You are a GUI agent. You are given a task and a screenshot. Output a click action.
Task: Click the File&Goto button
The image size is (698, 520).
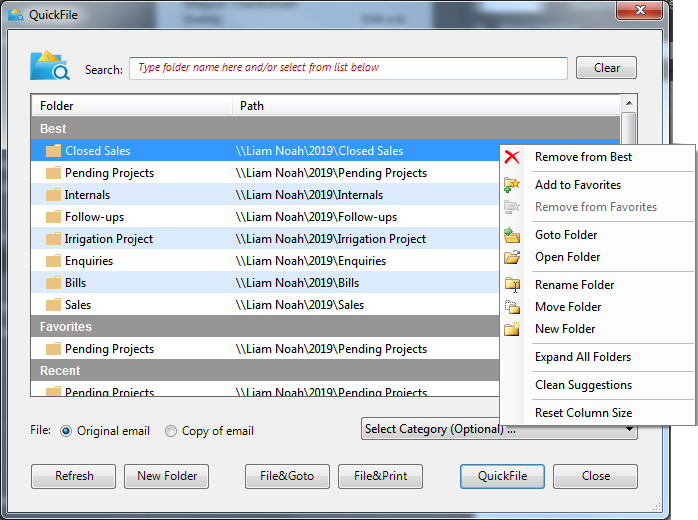coord(287,476)
